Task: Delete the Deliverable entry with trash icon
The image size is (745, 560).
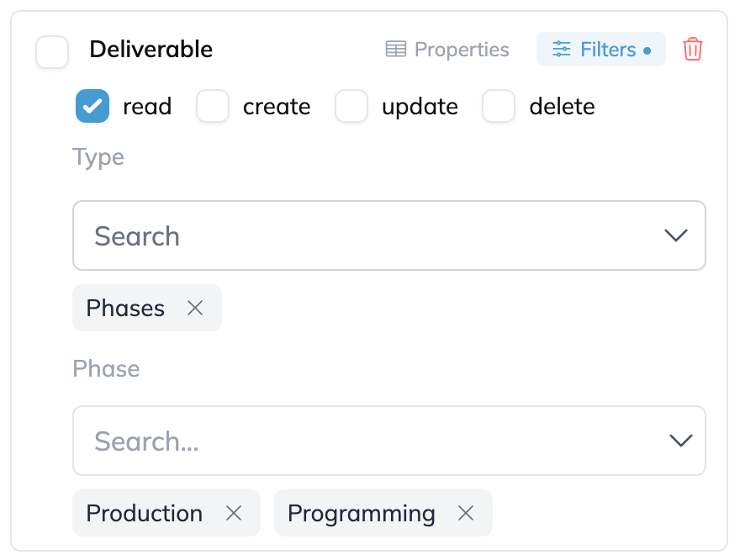Action: pyautogui.click(x=692, y=50)
